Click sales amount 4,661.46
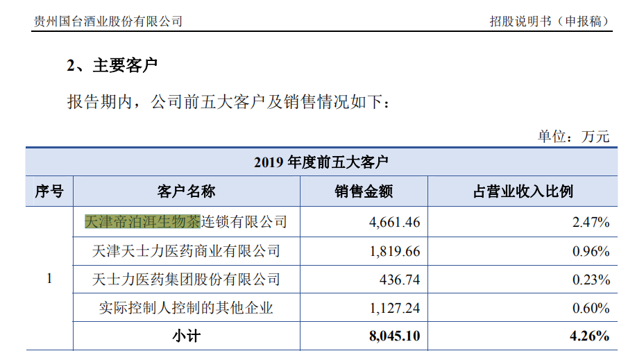Screen dimensions: 644x351 click(x=394, y=222)
